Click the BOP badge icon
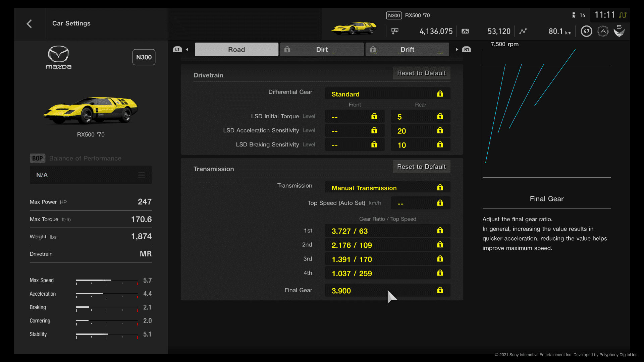 click(x=37, y=158)
